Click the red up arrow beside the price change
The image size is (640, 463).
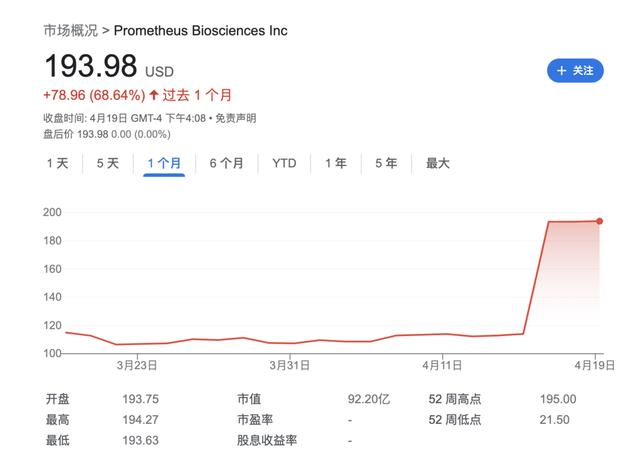[x=154, y=95]
